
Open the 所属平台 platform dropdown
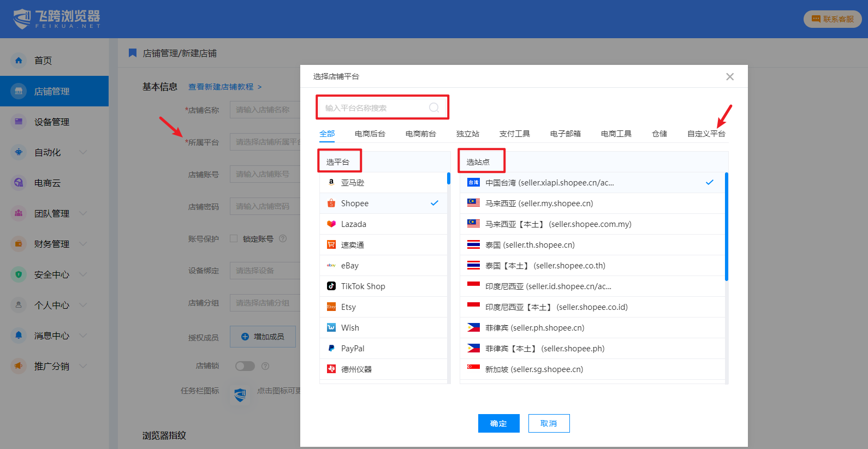265,142
